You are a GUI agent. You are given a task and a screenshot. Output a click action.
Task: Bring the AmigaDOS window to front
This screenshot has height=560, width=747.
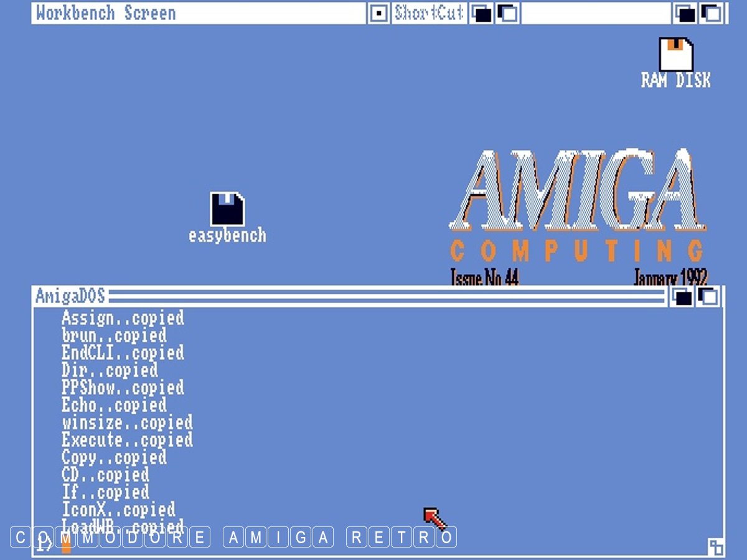coord(708,297)
